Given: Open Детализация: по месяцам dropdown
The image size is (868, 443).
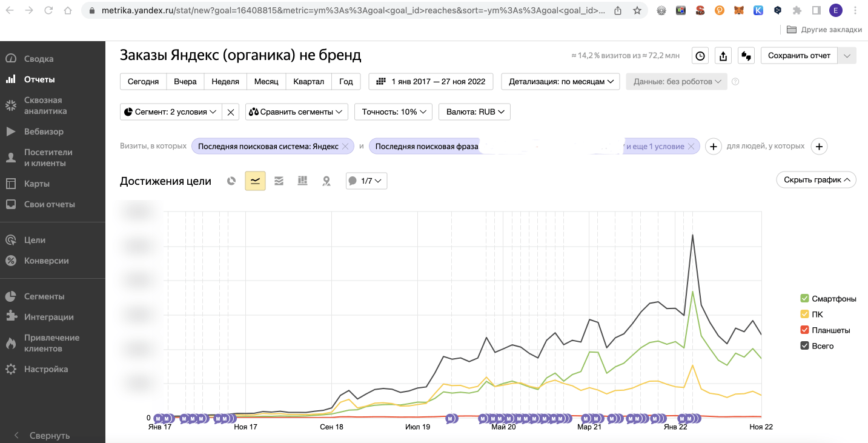Looking at the screenshot, I should [x=562, y=82].
